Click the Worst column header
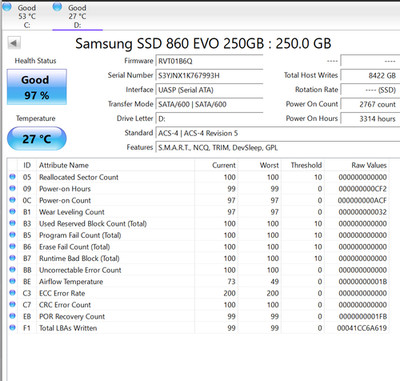The height and width of the screenshot is (381, 400). coord(260,165)
